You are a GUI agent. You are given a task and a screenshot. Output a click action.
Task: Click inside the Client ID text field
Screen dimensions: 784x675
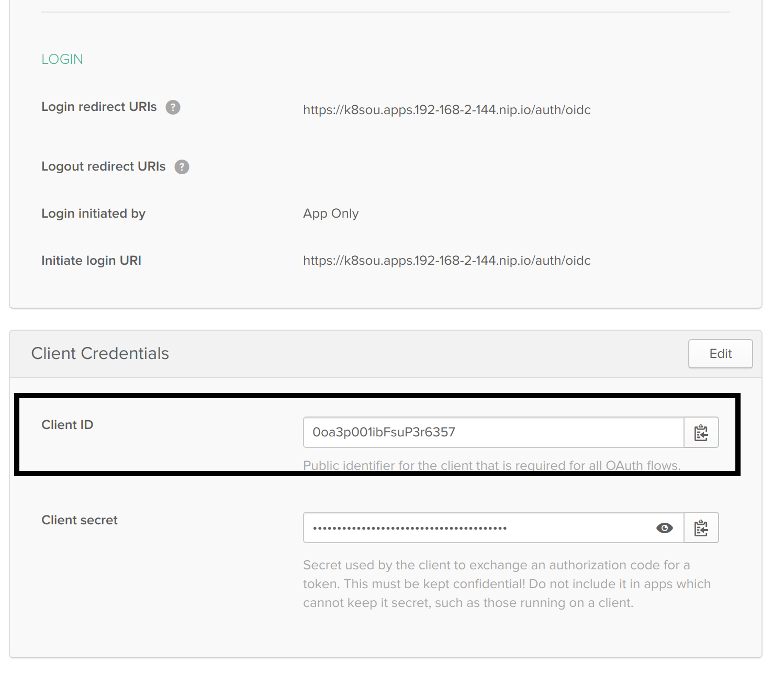pyautogui.click(x=492, y=432)
